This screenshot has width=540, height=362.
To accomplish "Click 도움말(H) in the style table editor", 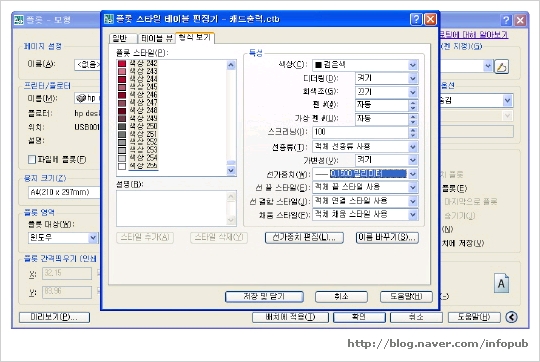I will (406, 297).
